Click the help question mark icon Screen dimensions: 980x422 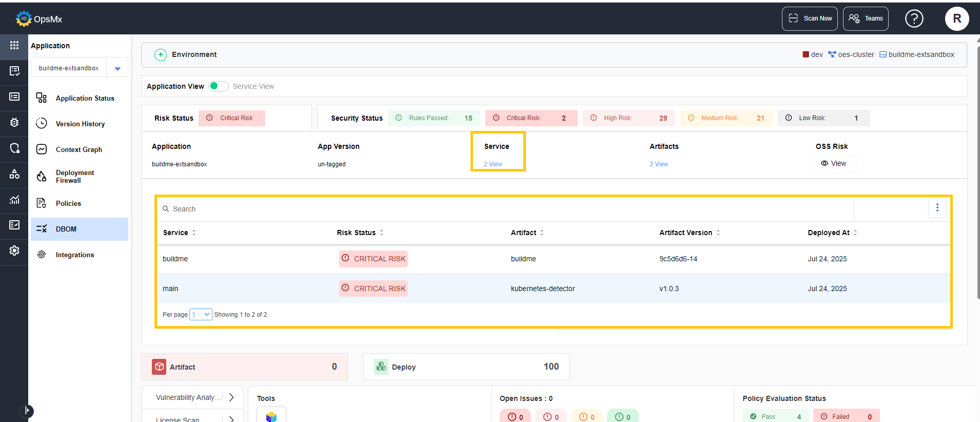click(x=914, y=18)
